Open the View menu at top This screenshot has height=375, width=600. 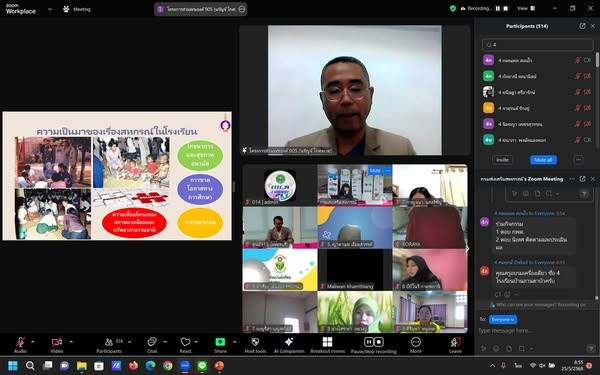(x=526, y=8)
